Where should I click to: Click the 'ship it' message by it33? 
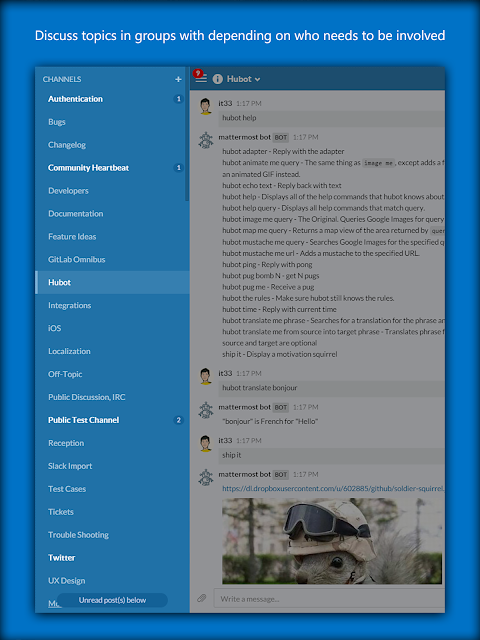[x=231, y=455]
